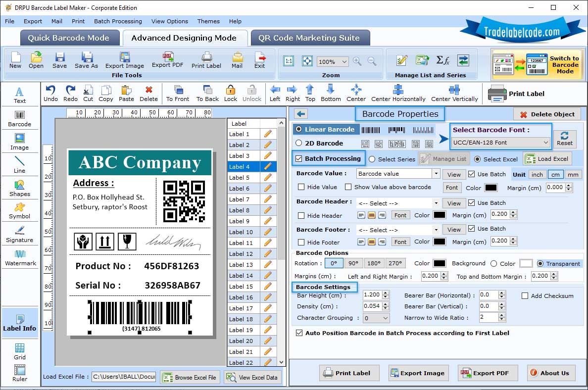Paste from clipboard
Viewport: 588px width, 390px height.
126,94
